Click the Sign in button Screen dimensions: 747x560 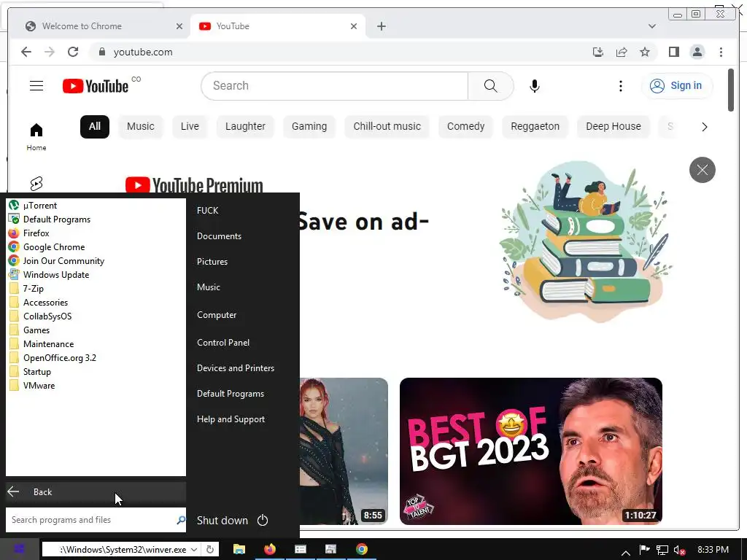click(677, 86)
